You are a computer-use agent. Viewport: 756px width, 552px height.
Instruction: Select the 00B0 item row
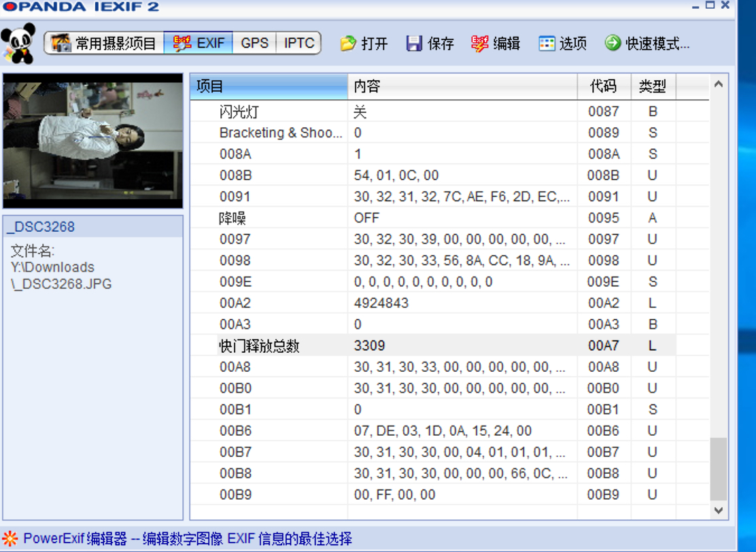click(x=449, y=388)
